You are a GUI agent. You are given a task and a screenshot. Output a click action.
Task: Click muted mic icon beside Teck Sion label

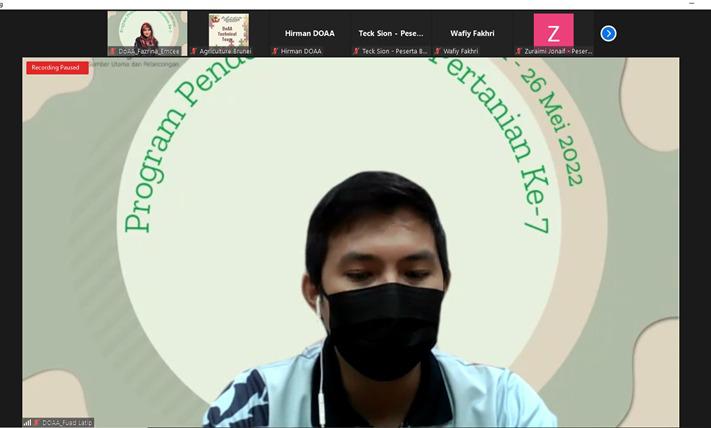356,51
